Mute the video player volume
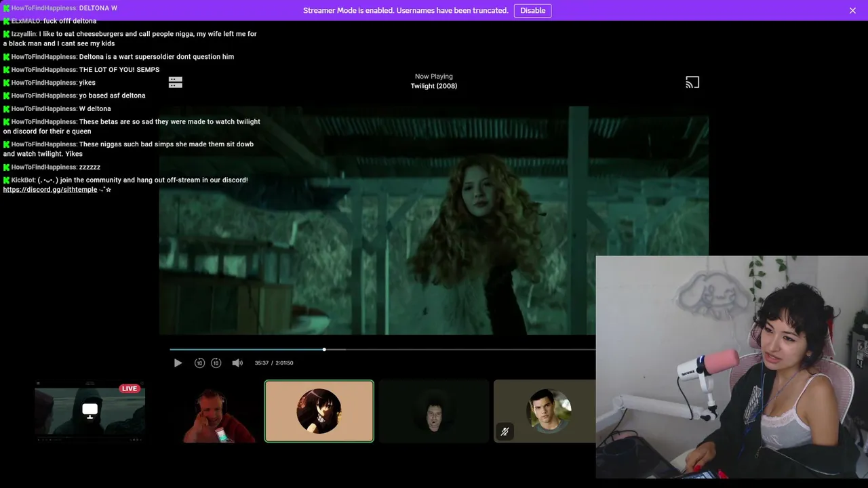868x488 pixels. [x=237, y=363]
